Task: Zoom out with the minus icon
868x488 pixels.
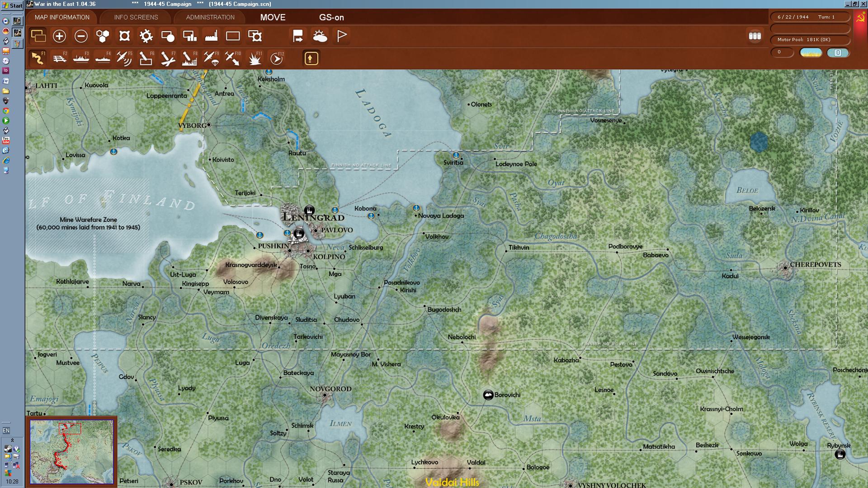Action: pyautogui.click(x=81, y=36)
